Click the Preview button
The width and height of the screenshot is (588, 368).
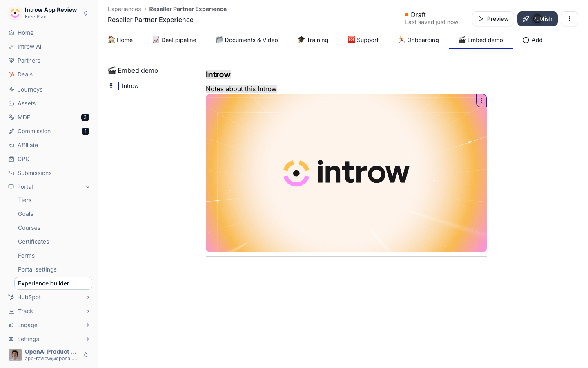pyautogui.click(x=493, y=19)
